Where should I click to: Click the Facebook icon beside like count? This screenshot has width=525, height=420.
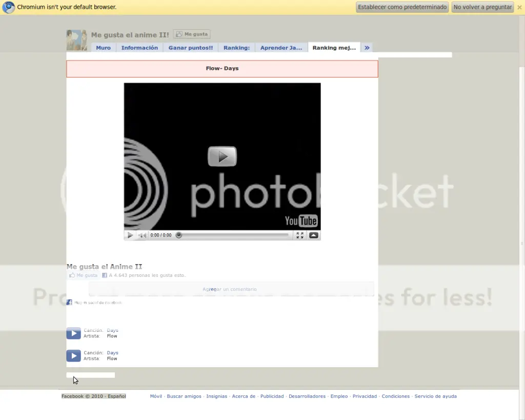(x=105, y=275)
